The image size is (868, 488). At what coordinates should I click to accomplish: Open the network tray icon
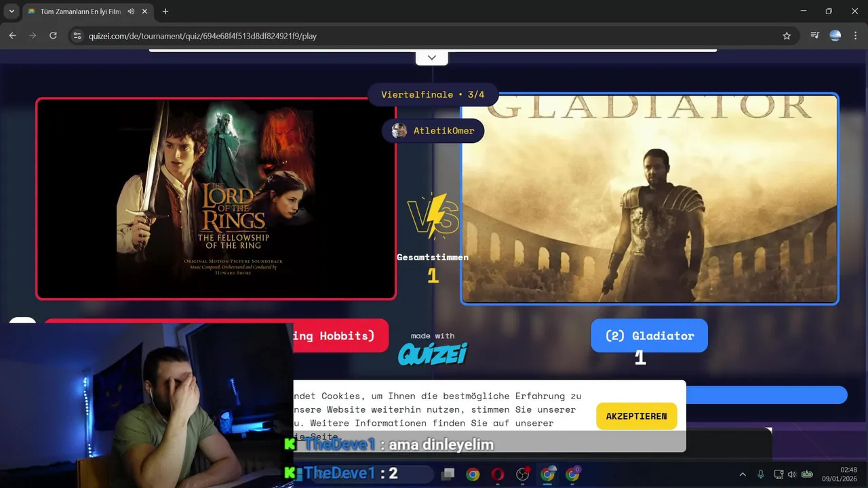coord(778,474)
